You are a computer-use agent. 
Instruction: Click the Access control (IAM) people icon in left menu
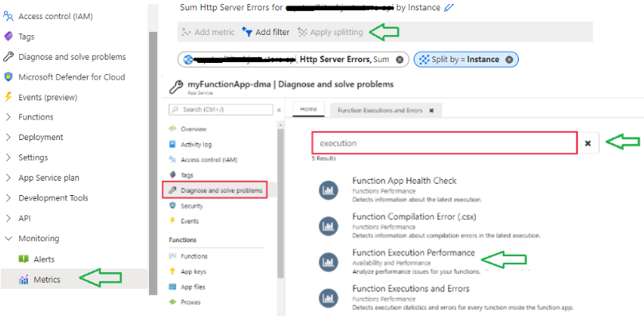tap(8, 17)
